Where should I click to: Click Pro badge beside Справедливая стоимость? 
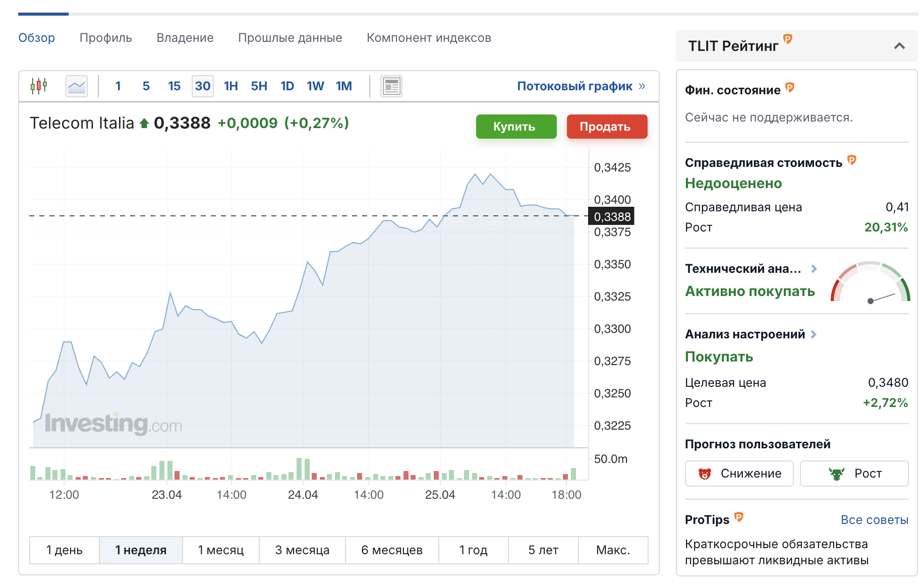pyautogui.click(x=852, y=160)
